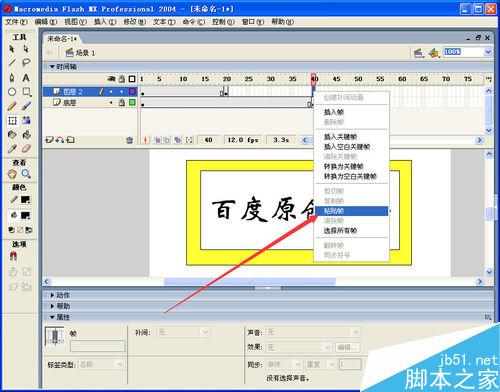Select the Paint Bucket tool
The height and width of the screenshot is (392, 500).
(26, 134)
